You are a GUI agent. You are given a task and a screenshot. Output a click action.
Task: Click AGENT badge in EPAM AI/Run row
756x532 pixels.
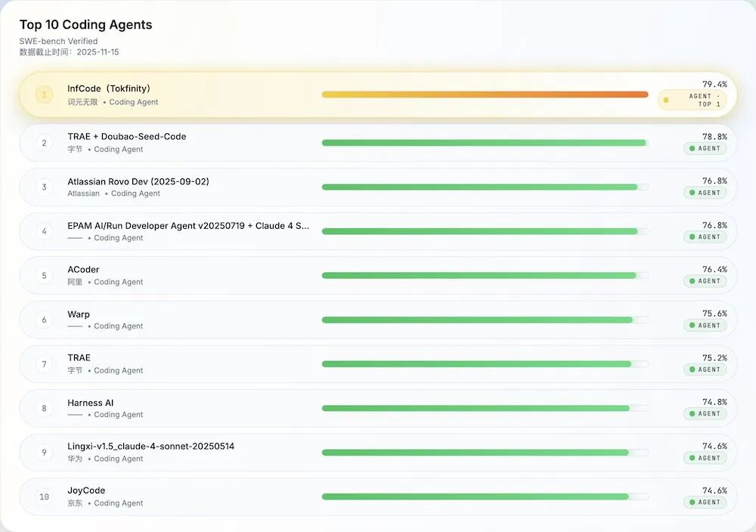pos(705,237)
